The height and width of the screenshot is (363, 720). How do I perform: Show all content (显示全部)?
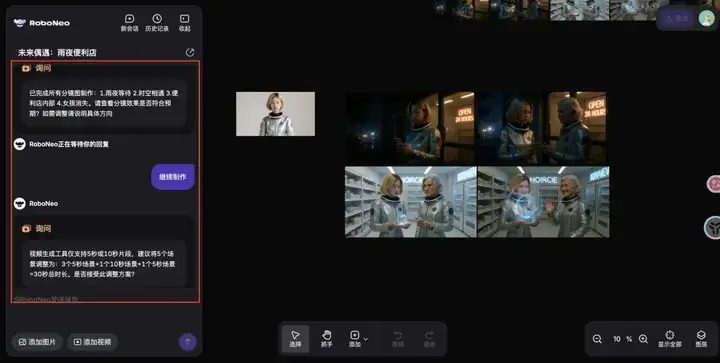(x=669, y=339)
